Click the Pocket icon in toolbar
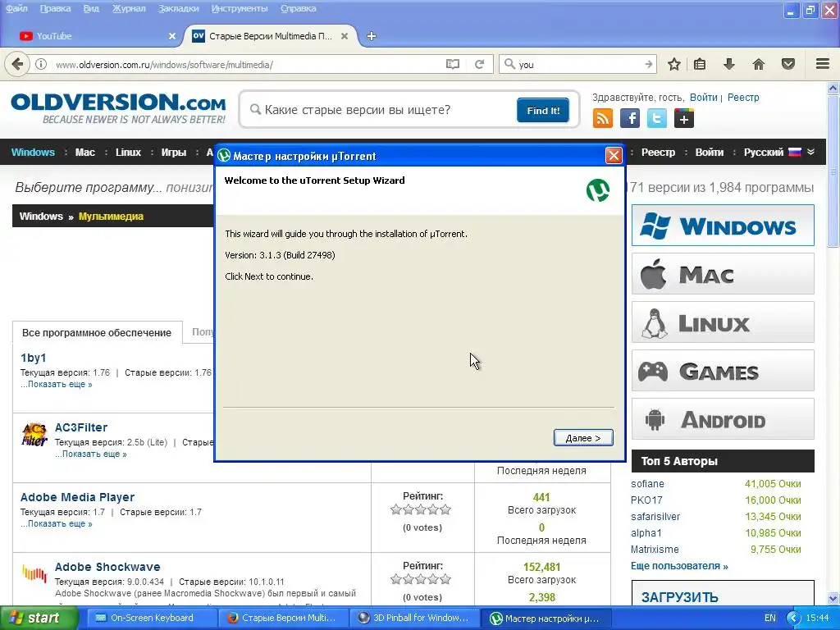840x630 pixels. (788, 64)
